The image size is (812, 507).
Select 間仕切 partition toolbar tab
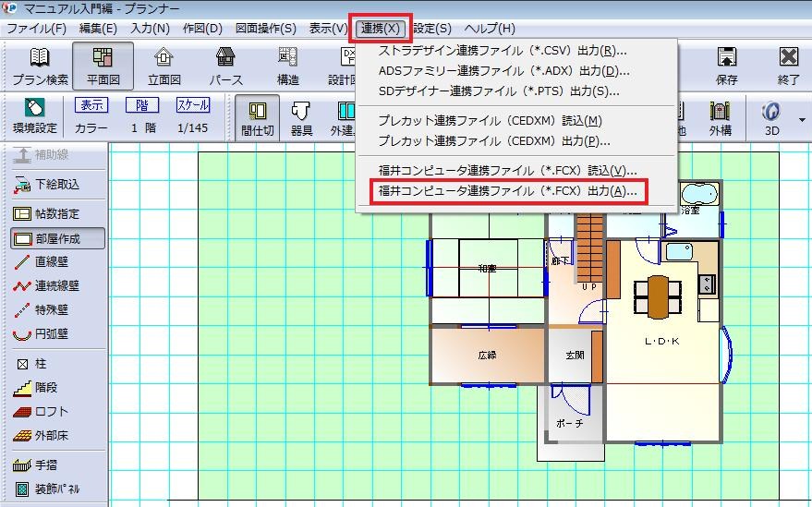(x=258, y=118)
